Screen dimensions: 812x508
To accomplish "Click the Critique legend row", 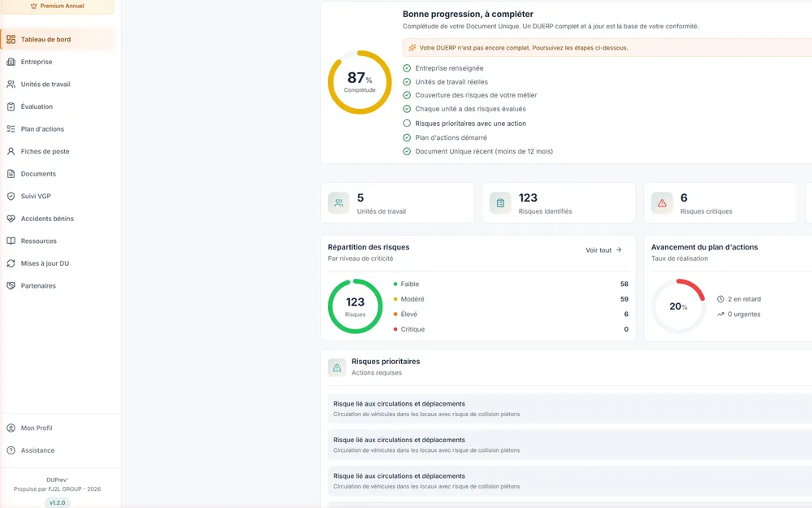I will point(511,329).
